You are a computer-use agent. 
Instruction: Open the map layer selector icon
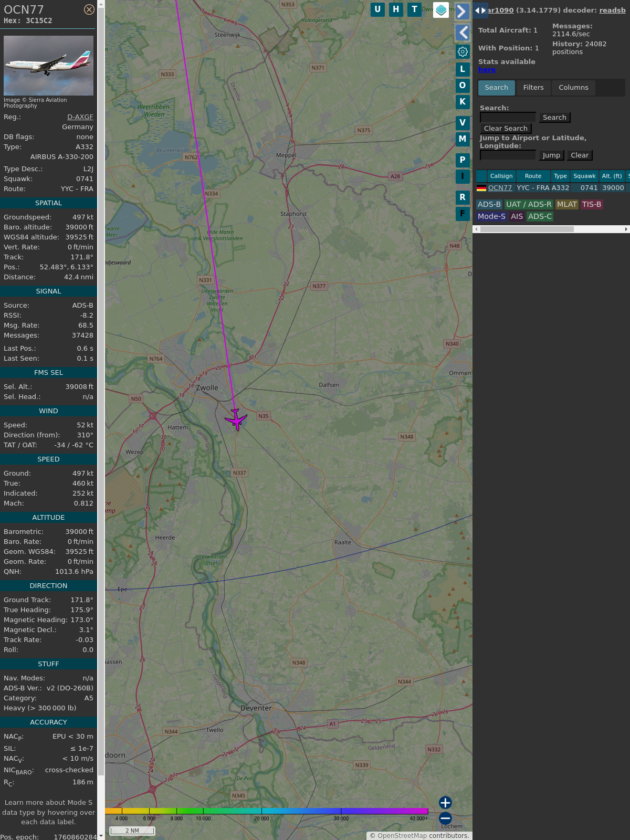(x=441, y=10)
